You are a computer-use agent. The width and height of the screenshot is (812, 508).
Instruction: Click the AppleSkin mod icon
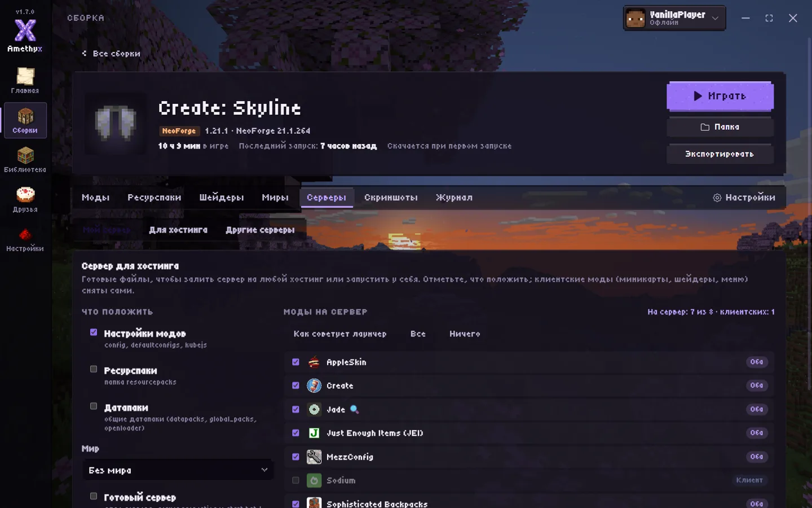[x=314, y=362]
